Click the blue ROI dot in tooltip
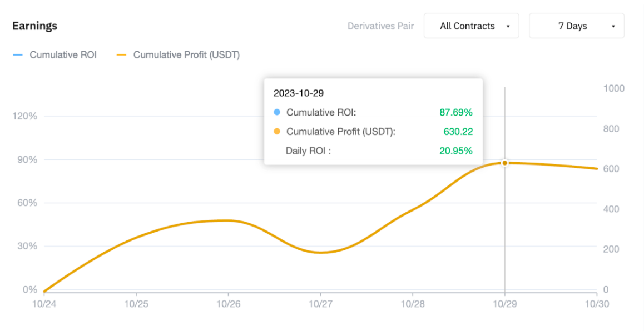This screenshot has width=644, height=331. point(277,112)
